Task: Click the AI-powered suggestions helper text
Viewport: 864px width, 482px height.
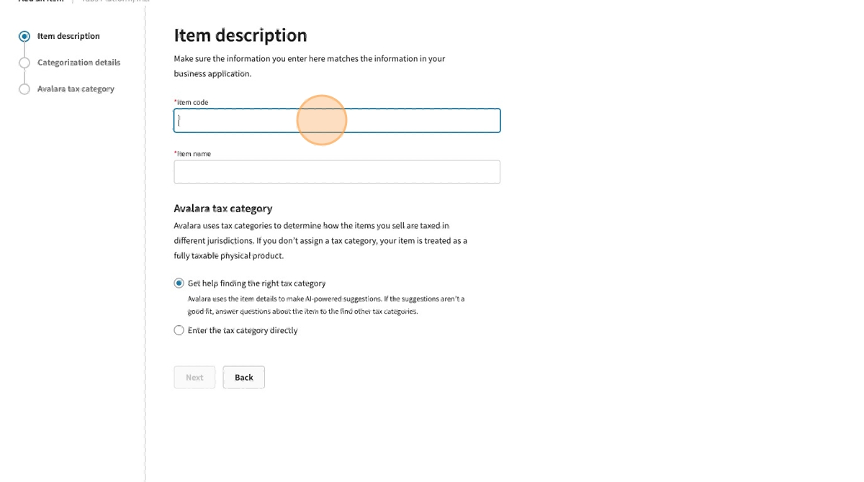Action: pos(325,305)
